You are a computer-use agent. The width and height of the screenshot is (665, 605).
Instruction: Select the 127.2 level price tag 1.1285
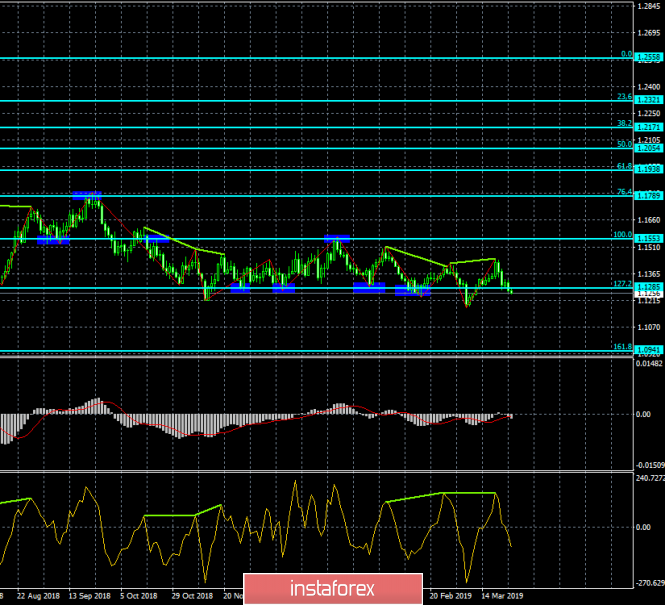[x=649, y=287]
